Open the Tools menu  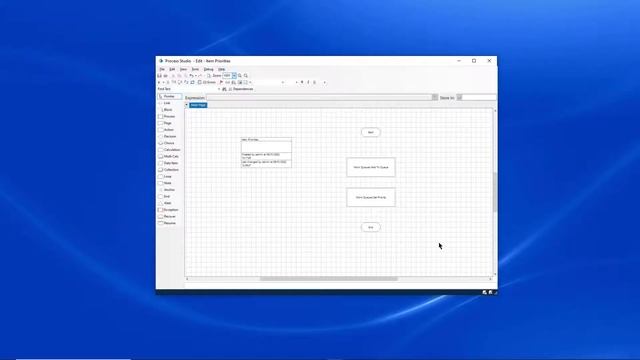click(x=195, y=69)
